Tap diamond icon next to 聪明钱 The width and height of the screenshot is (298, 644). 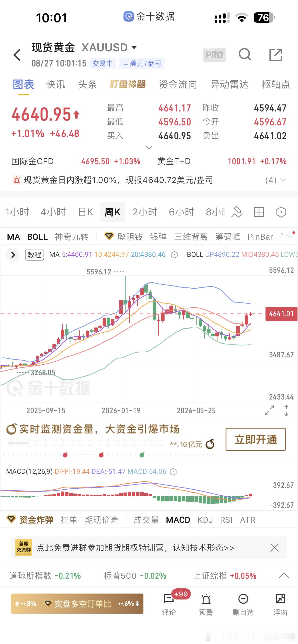[109, 236]
